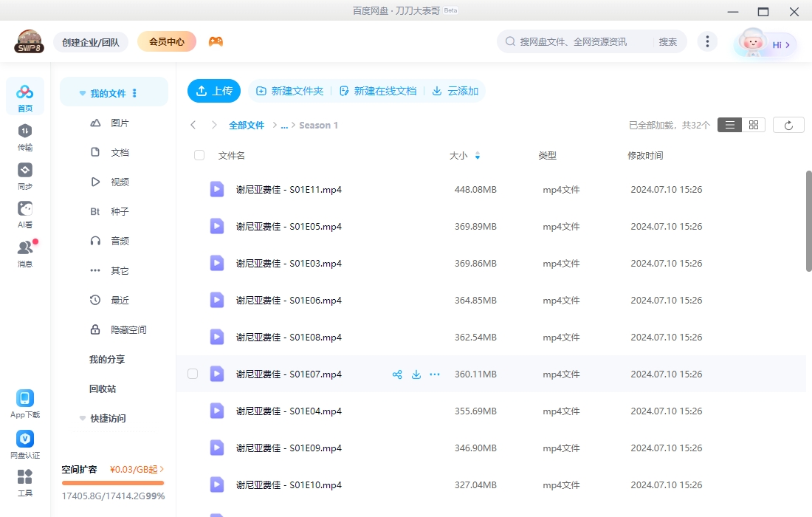The width and height of the screenshot is (812, 517).
Task: Expand the 快捷访问 quick access section
Action: pyautogui.click(x=83, y=419)
